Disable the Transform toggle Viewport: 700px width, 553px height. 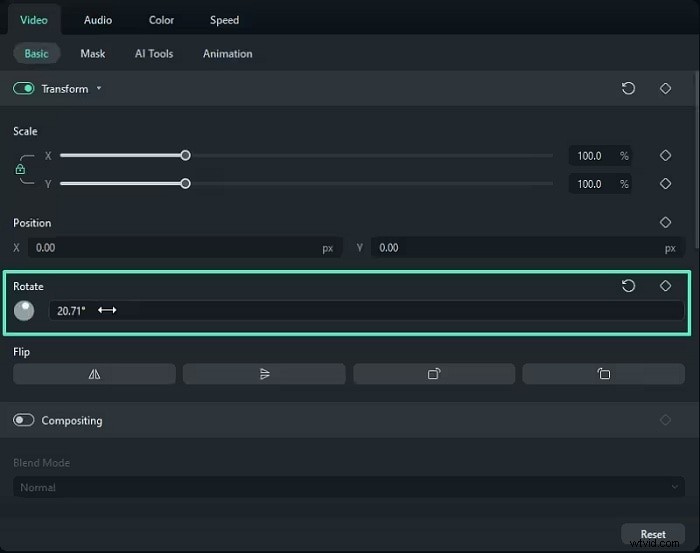pos(24,89)
